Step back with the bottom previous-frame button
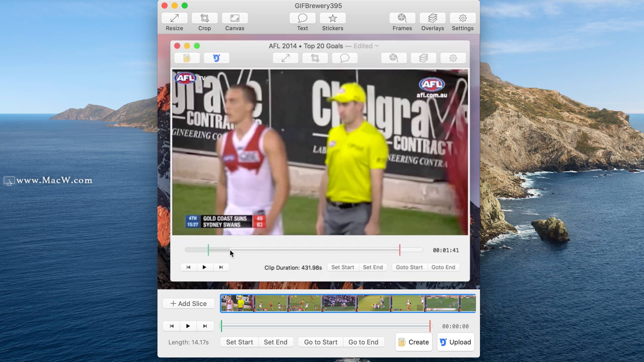644x362 pixels. pyautogui.click(x=172, y=326)
